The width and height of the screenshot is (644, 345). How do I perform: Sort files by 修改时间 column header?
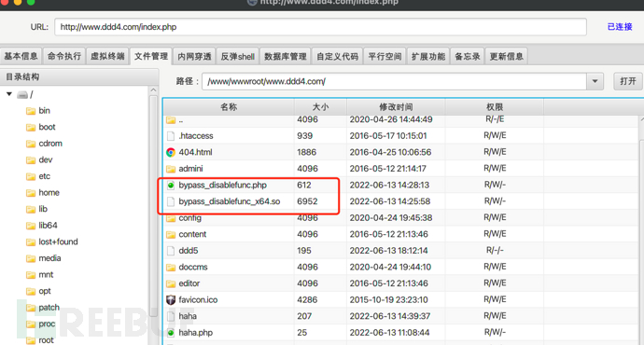(x=396, y=107)
